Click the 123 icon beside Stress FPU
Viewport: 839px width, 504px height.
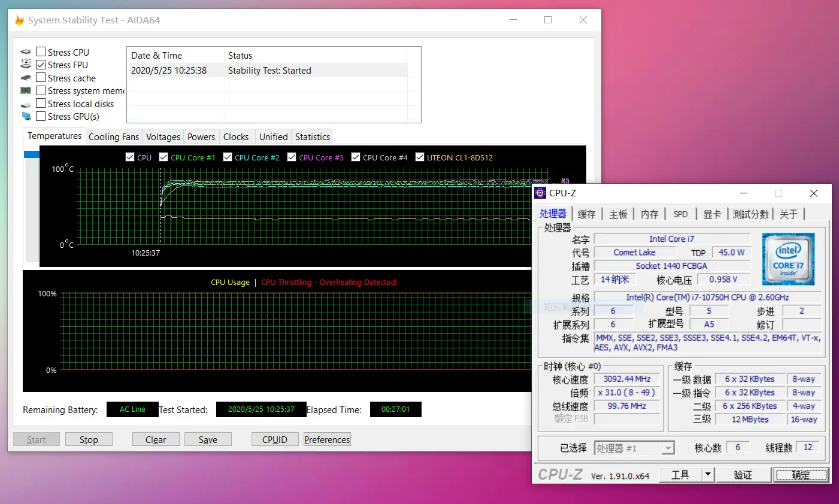26,64
